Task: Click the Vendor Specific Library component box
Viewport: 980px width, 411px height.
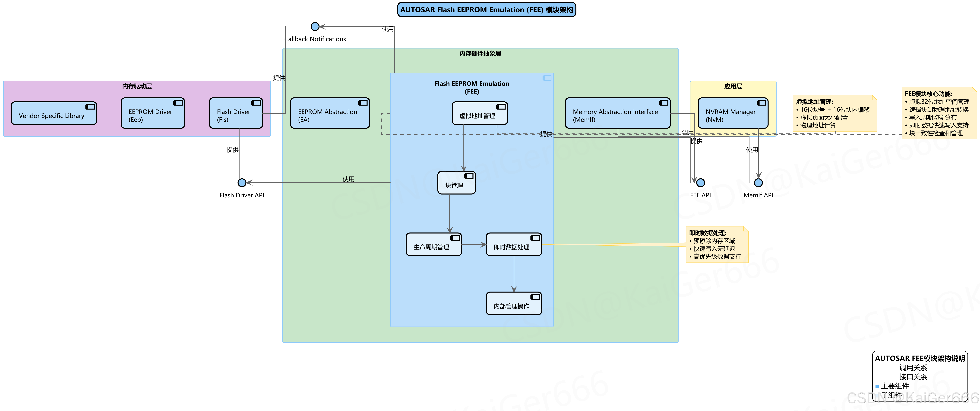Action: click(54, 113)
